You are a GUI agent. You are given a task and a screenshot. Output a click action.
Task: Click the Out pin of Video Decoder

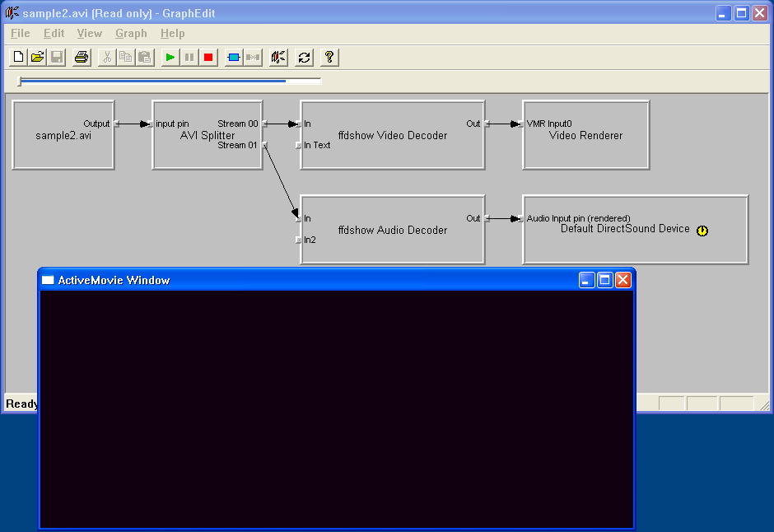[487, 124]
